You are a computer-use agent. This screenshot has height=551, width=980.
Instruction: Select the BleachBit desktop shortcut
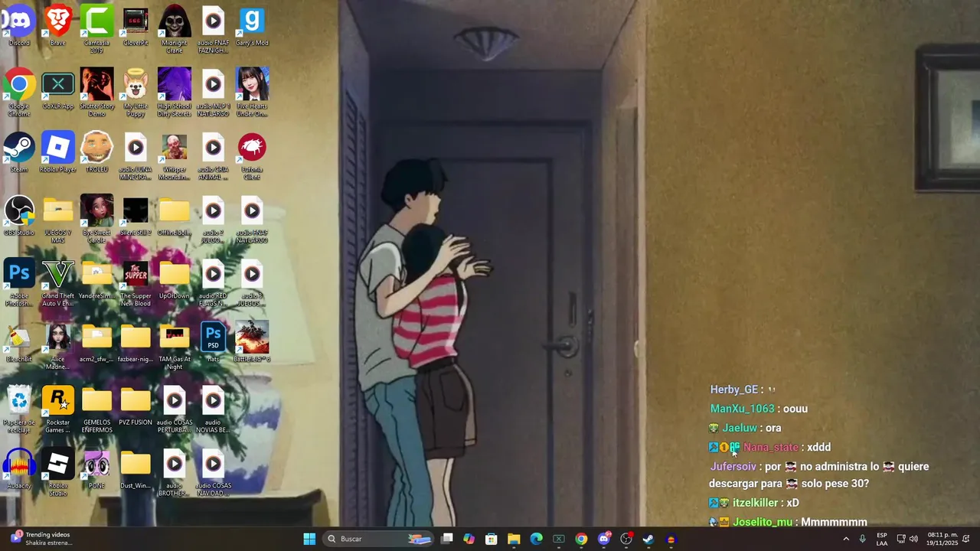[19, 343]
